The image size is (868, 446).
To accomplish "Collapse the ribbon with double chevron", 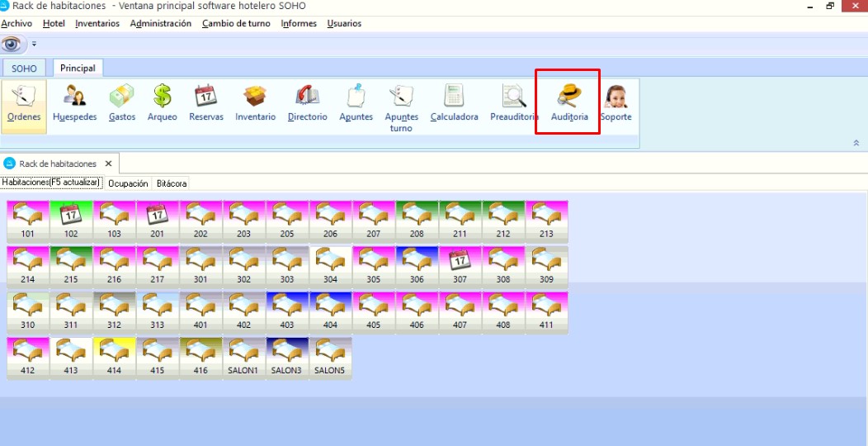I will 856,143.
